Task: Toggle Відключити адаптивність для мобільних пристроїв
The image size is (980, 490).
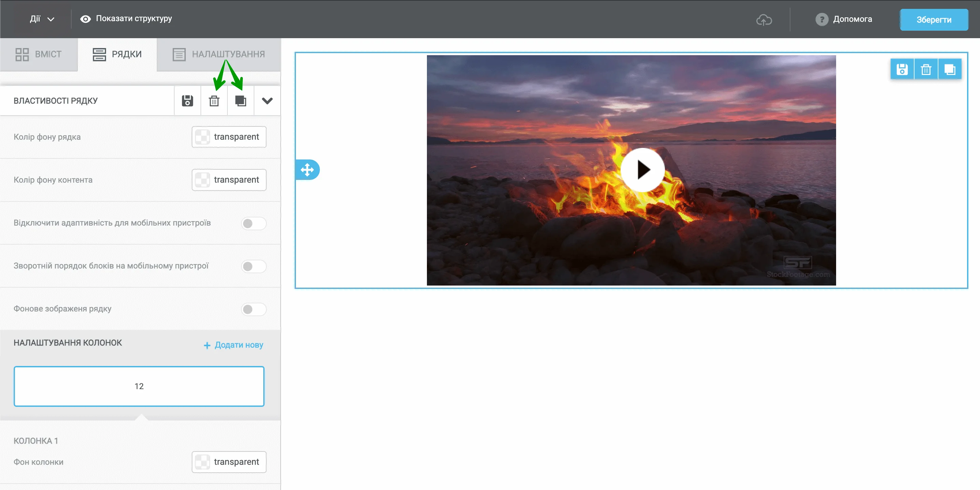Action: [x=254, y=223]
